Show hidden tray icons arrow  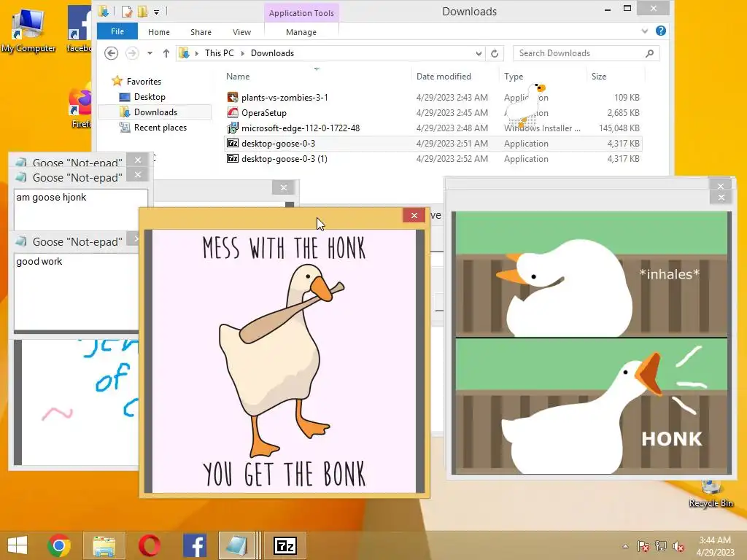pyautogui.click(x=625, y=546)
